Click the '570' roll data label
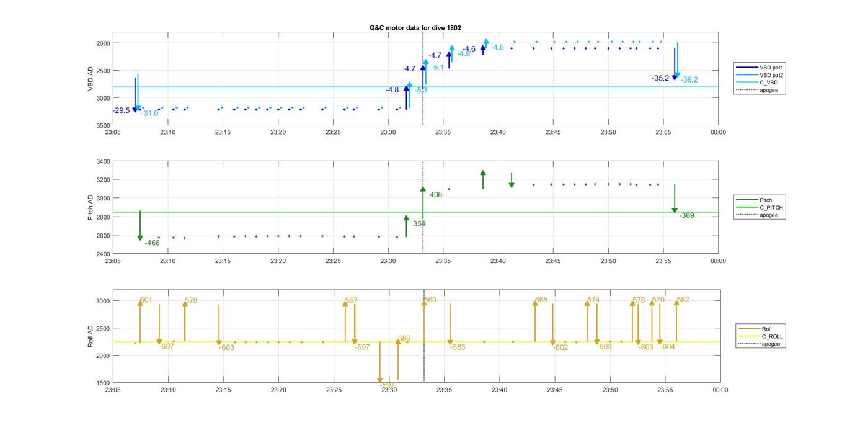Image resolution: width=868 pixels, height=430 pixels. tap(658, 300)
